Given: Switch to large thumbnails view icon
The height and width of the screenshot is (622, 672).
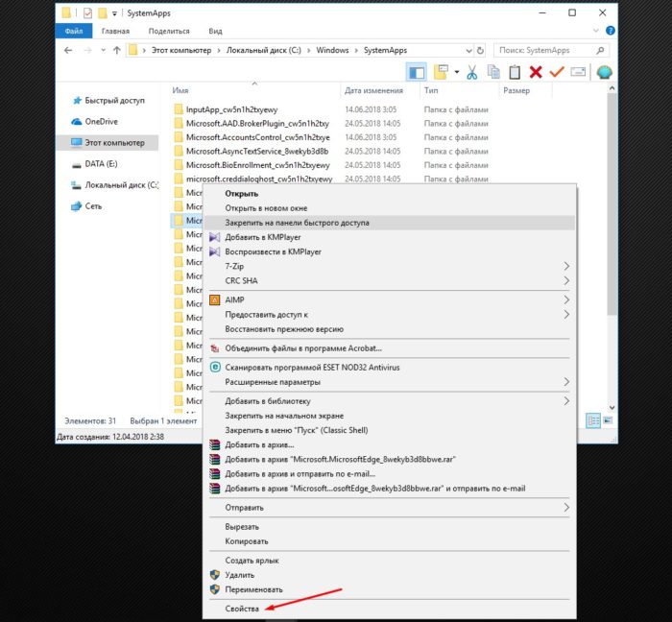Looking at the screenshot, I should pos(608,420).
